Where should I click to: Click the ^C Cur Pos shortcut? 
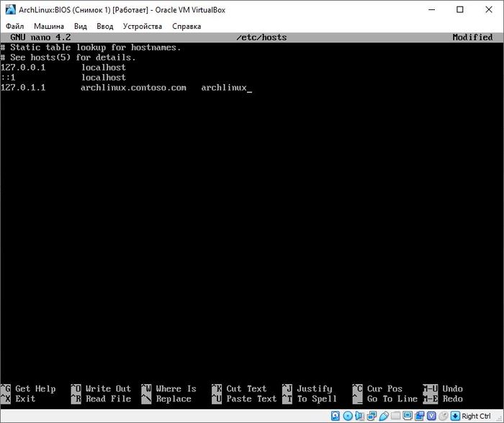(x=377, y=388)
